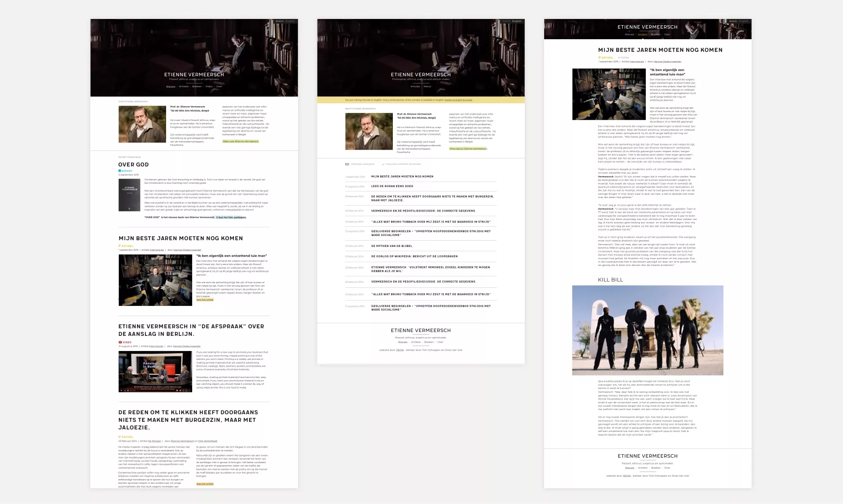Open 'Lees de Koran eens goed' article

pyautogui.click(x=392, y=186)
